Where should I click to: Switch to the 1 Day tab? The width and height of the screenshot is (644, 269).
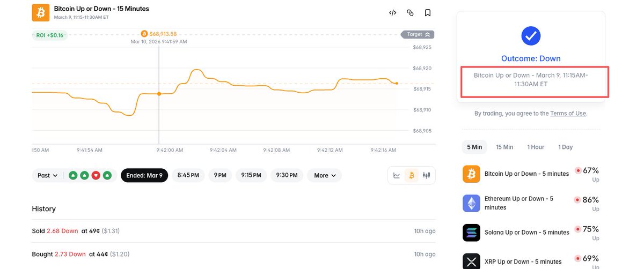pos(565,147)
